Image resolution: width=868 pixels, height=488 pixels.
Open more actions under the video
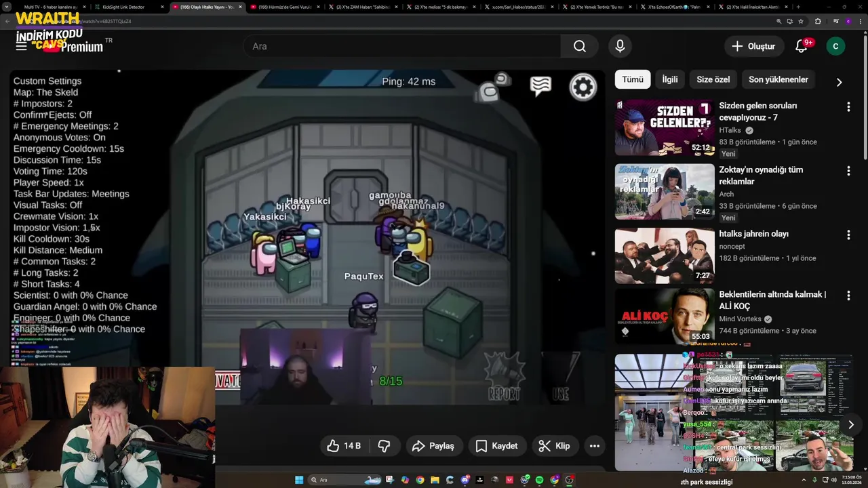coord(594,445)
